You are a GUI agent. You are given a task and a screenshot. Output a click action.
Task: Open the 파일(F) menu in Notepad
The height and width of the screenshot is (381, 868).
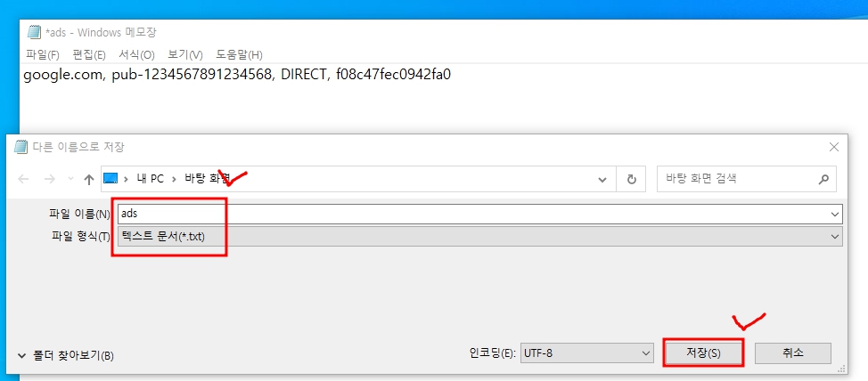point(42,54)
